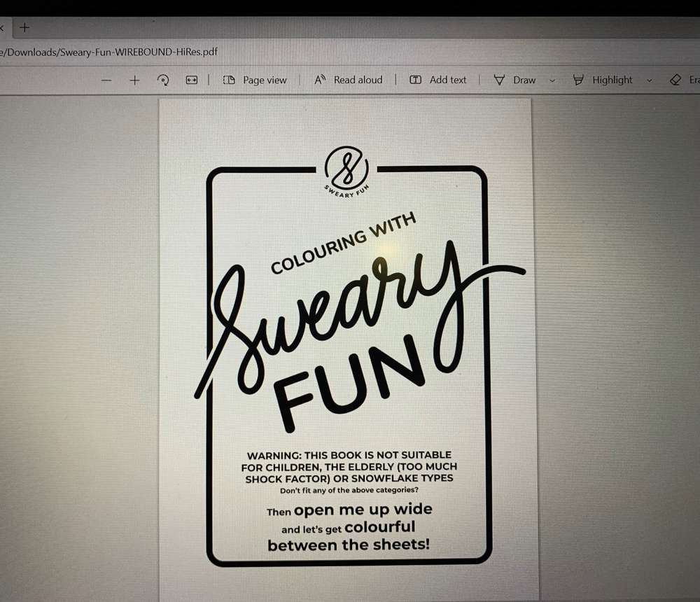700x602 pixels.
Task: Click the Draw pen icon
Action: click(499, 80)
